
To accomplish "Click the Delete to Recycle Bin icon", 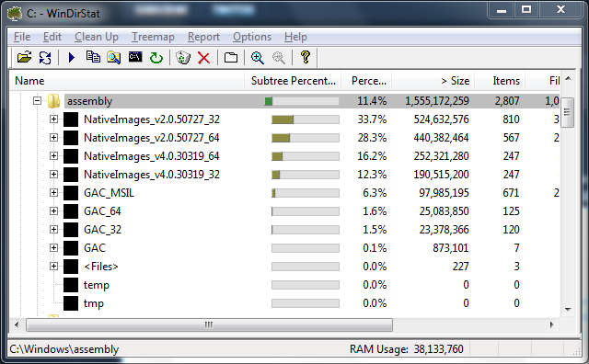I will [x=183, y=57].
